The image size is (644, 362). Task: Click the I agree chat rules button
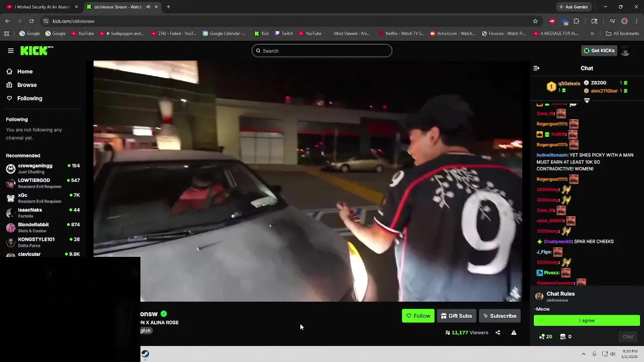(587, 320)
